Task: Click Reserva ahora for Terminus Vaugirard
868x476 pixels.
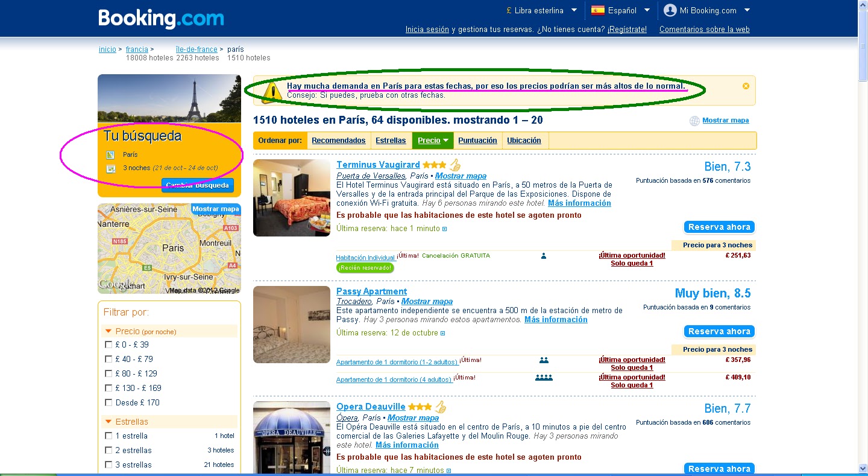Action: 719,227
